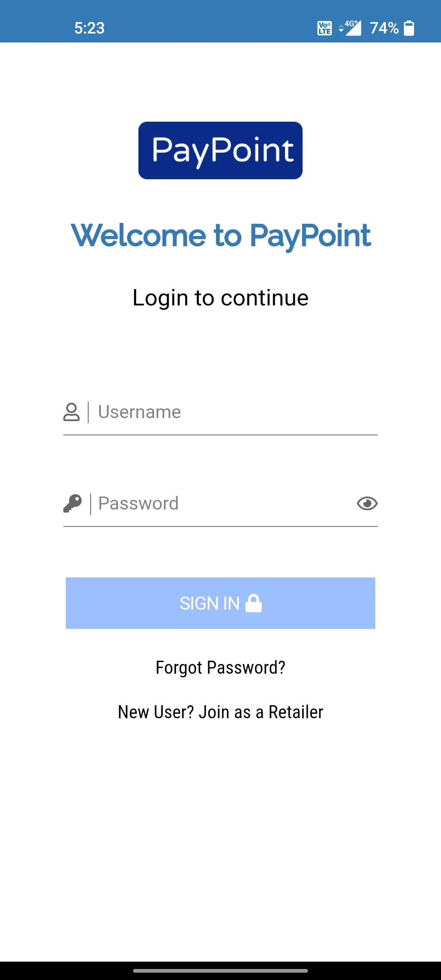Tap the home gesture bar at bottom
The height and width of the screenshot is (980, 441).
point(220,971)
